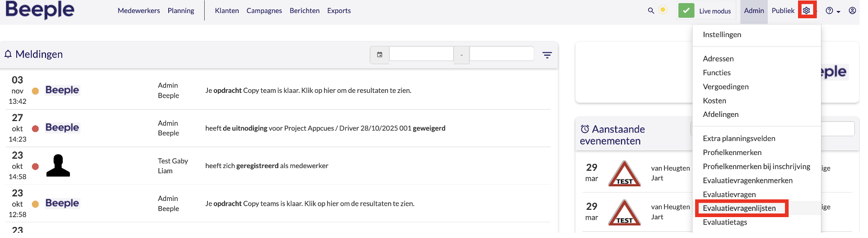Screen dimensions: 868x238
Task: Click the green Live modus checkmark
Action: (x=686, y=10)
